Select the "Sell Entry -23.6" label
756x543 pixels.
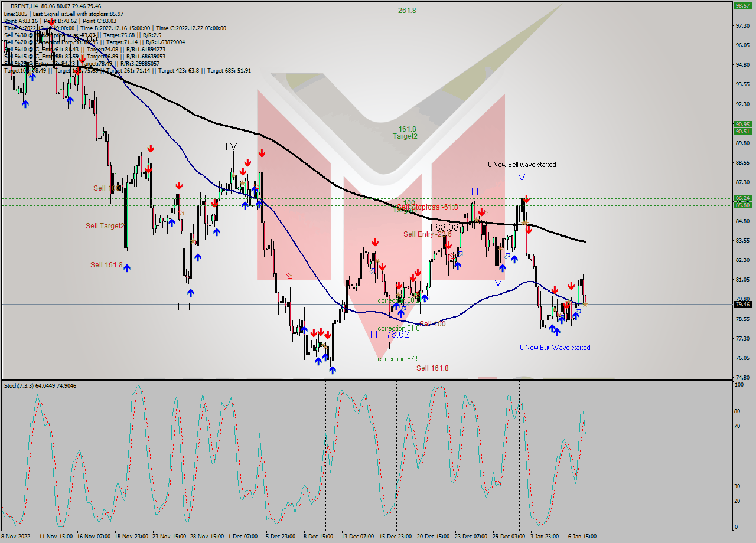point(427,234)
